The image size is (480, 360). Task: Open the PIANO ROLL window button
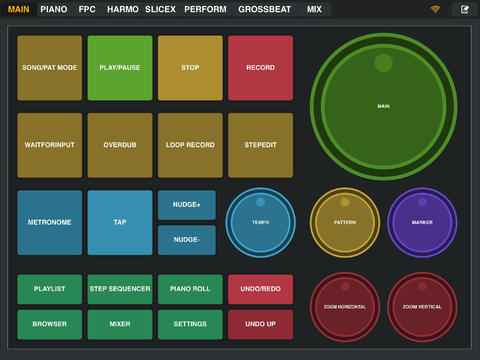pos(190,289)
